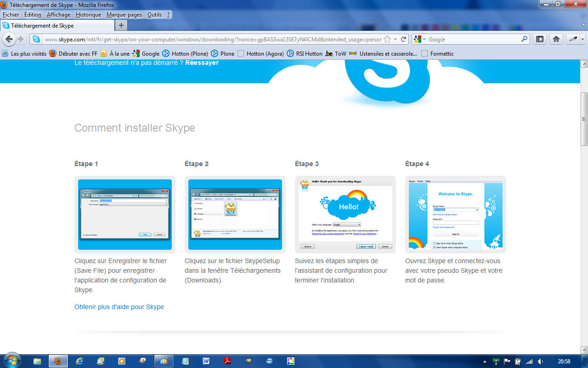Open a new tab with the plus button
Screen dimensions: 588x368
pyautogui.click(x=121, y=25)
